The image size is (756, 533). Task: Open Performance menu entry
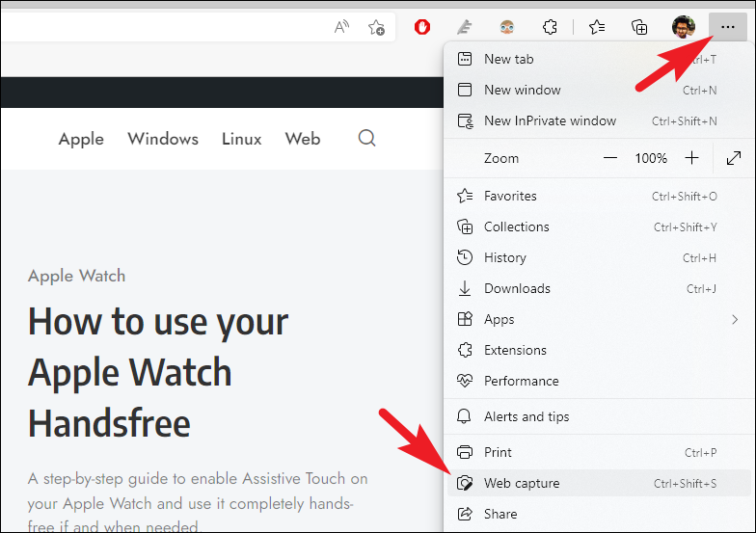[599, 382]
